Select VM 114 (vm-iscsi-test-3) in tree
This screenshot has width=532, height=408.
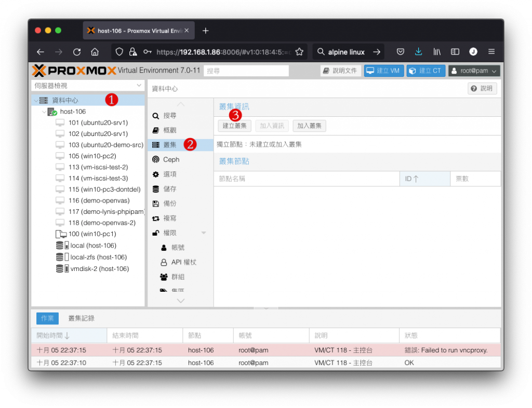pyautogui.click(x=88, y=178)
